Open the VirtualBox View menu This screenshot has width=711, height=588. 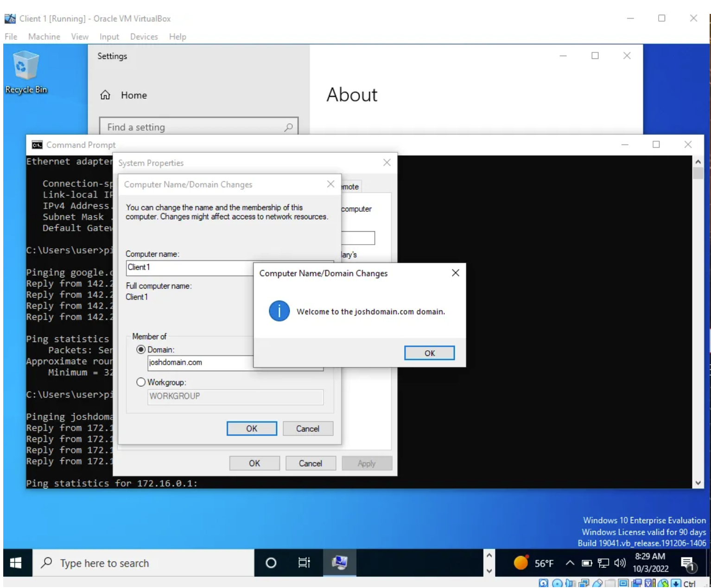click(x=80, y=37)
